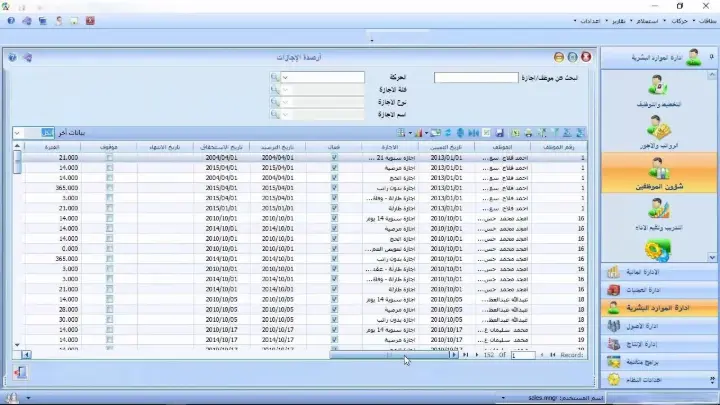The height and width of the screenshot is (405, 720).
Task: Toggle موقوف checkbox in 365.000 first row
Action: click(109, 188)
